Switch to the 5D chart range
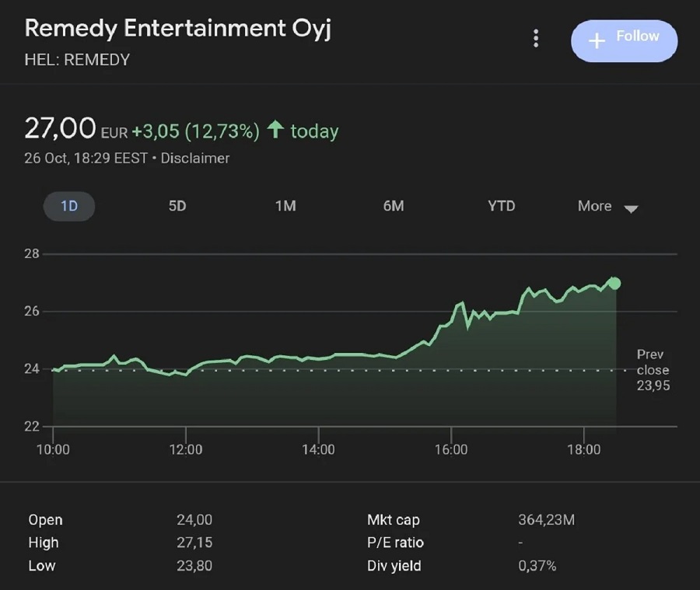 point(177,207)
